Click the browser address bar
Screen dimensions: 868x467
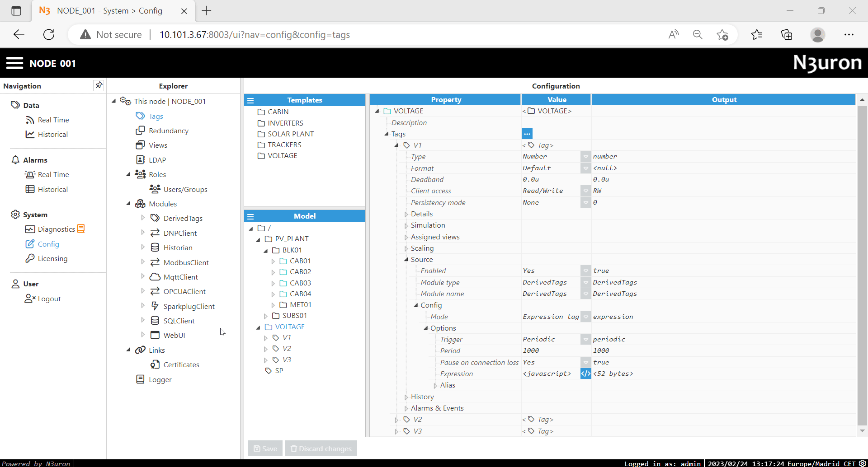pos(316,34)
